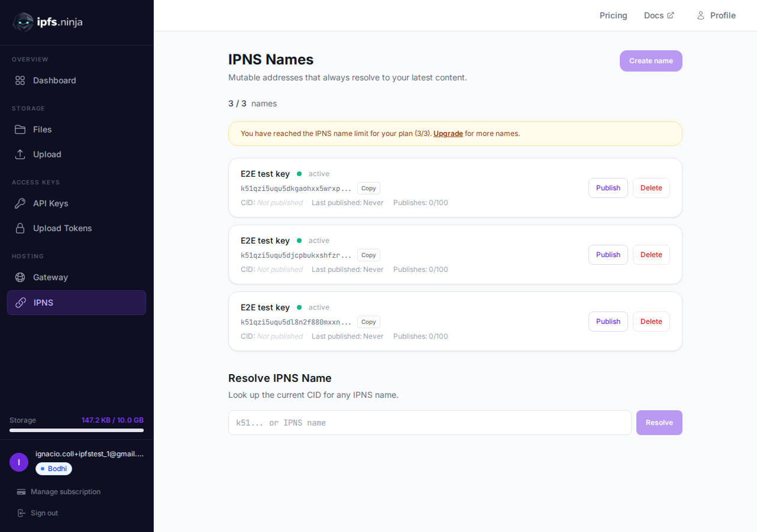Open the Pricing menu item

[x=613, y=15]
